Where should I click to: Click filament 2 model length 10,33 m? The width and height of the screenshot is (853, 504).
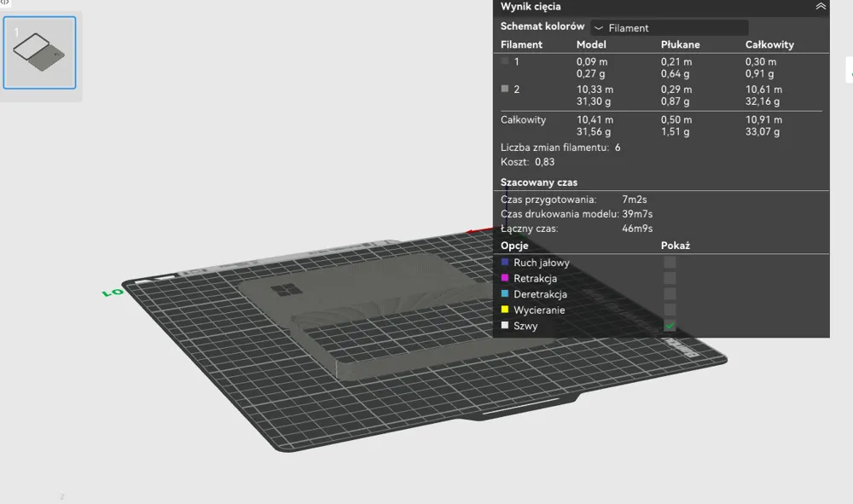595,90
